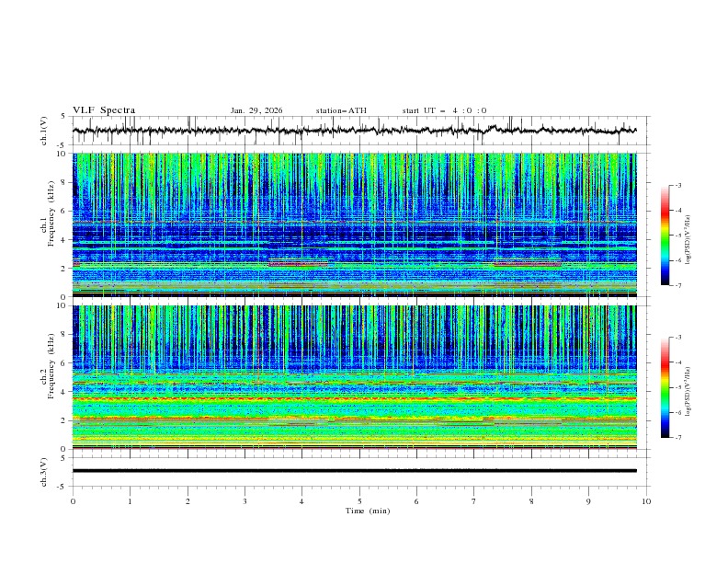This screenshot has height=563, width=728.
Task: Click the "-5" tick on ch.3(V) axis
Action: 63,487
